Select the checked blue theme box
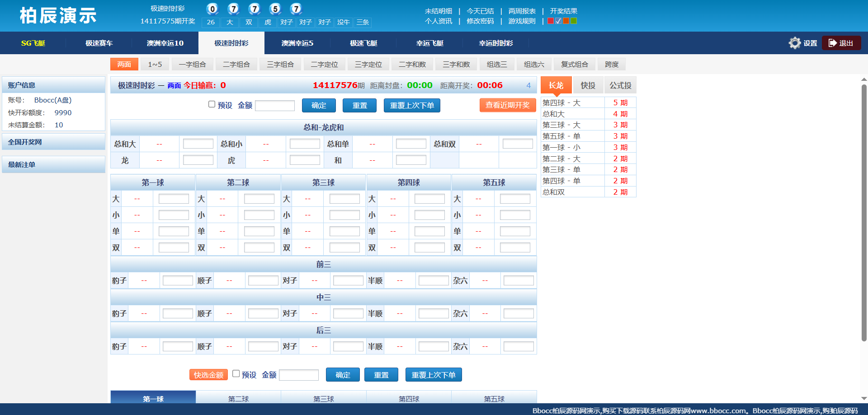Screen dimensions: 868x415 (558, 21)
